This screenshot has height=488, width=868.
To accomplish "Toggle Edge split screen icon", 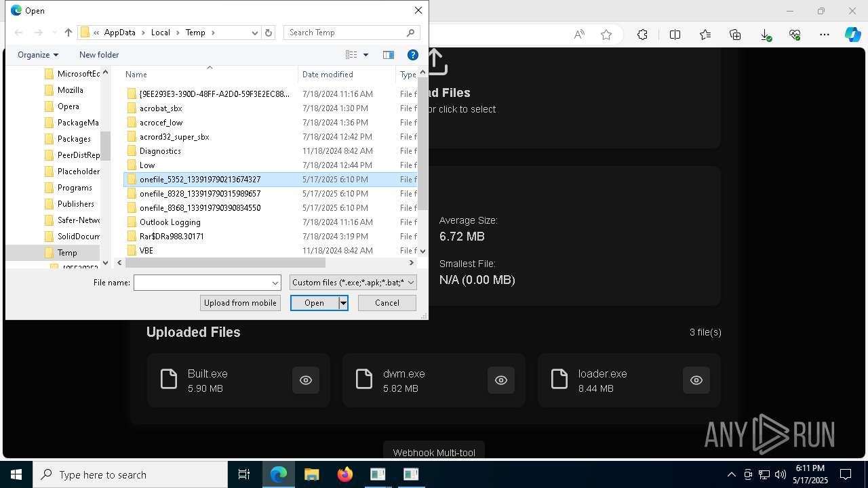I will point(675,35).
